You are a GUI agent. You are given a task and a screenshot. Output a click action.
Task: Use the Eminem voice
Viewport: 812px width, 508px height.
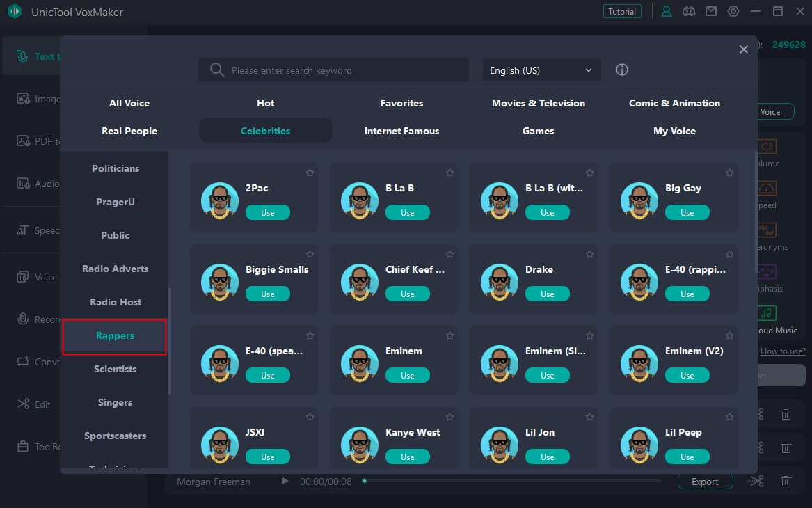[x=408, y=375]
